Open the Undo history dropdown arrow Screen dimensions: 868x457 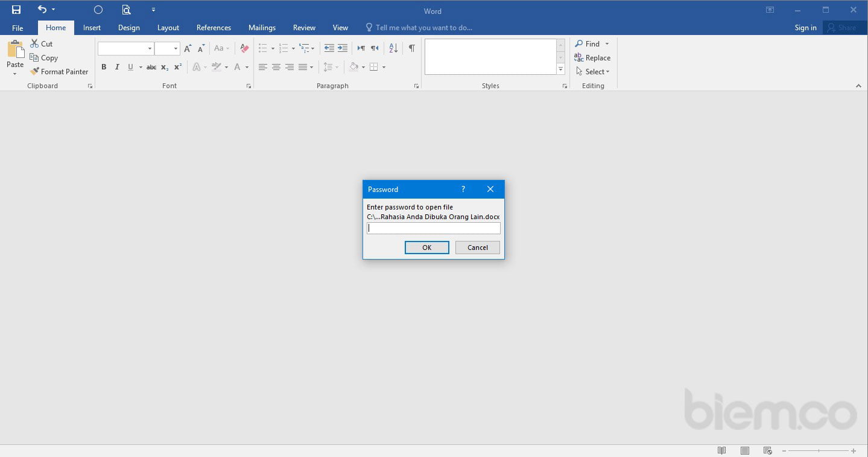coord(54,10)
